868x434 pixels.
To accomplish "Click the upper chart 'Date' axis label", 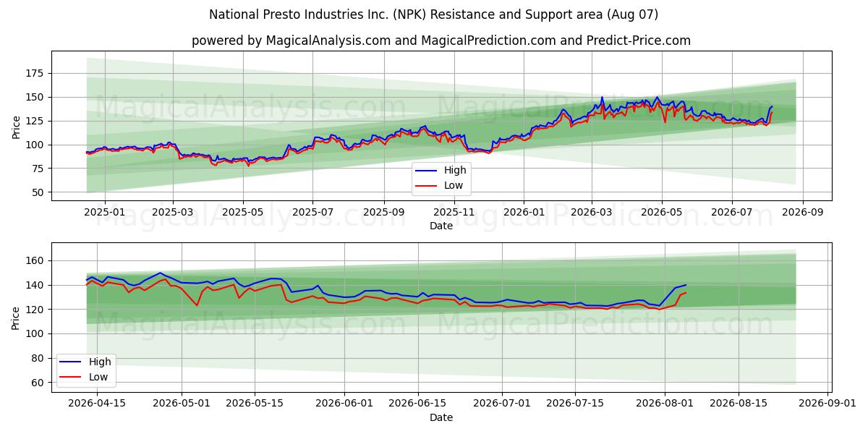I will [x=441, y=226].
